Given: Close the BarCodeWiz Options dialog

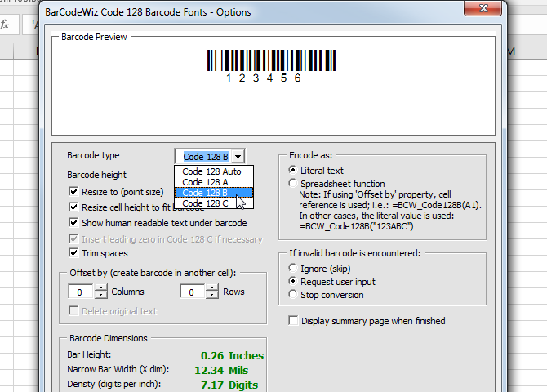Looking at the screenshot, I should [483, 8].
